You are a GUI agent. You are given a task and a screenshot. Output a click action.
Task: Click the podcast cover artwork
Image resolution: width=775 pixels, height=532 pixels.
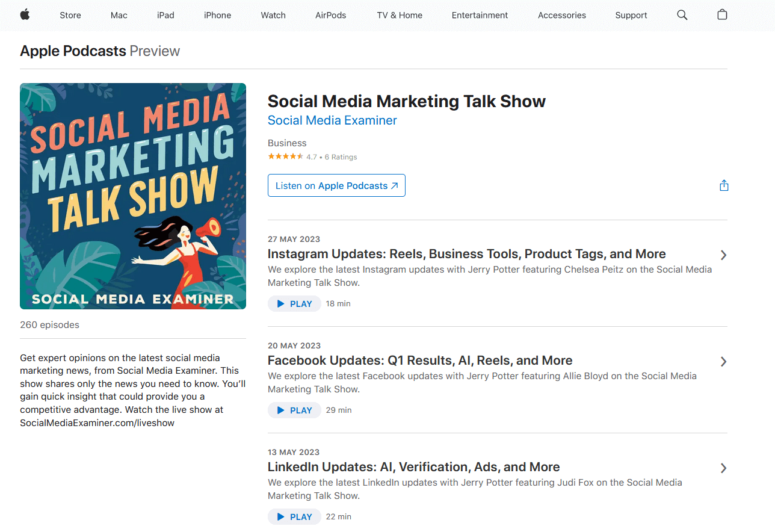(x=133, y=196)
